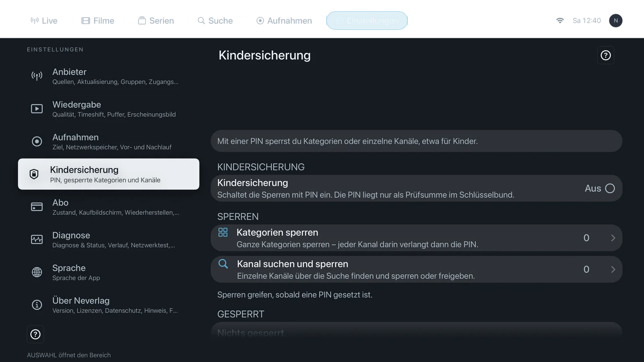Click the 'Sperren greifen, sobald' note
This screenshot has height=362, width=644.
coord(295,295)
